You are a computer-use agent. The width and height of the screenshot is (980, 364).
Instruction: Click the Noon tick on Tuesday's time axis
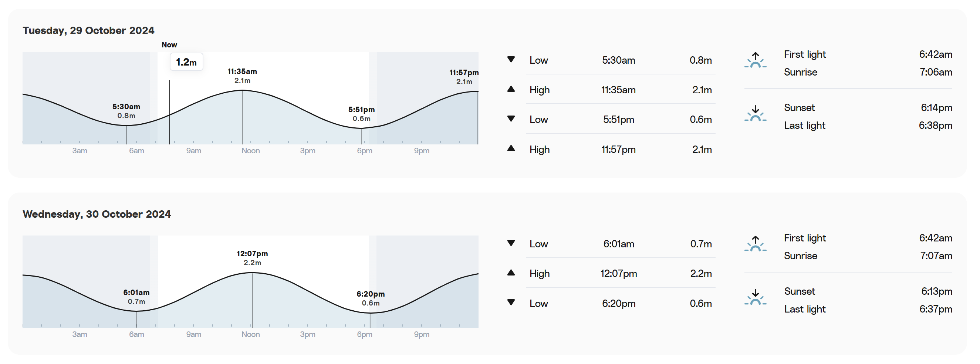point(250,151)
